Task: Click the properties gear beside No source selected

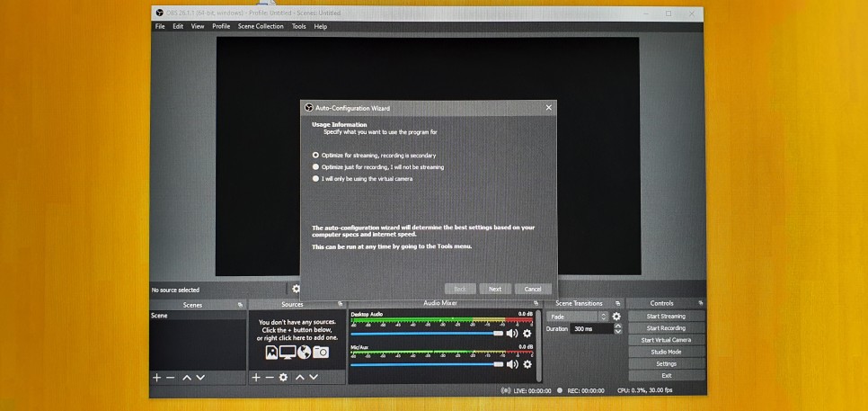Action: click(x=297, y=289)
